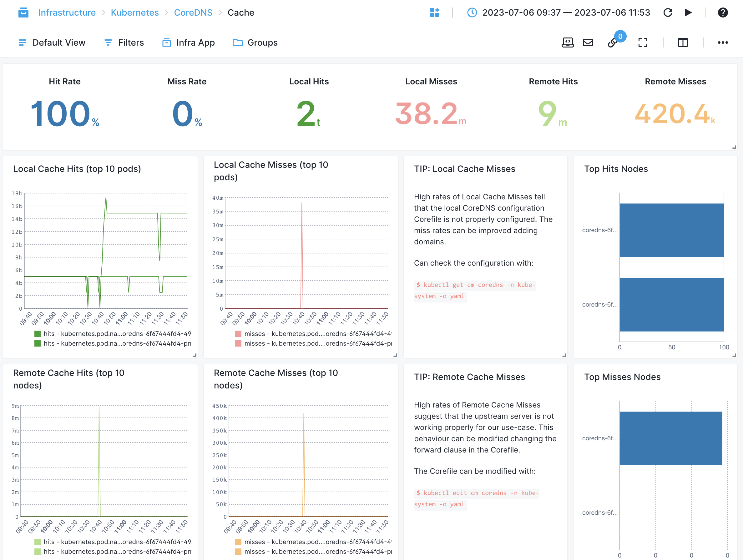Image resolution: width=743 pixels, height=560 pixels.
Task: Click the Remote Hits 9m value
Action: (553, 114)
